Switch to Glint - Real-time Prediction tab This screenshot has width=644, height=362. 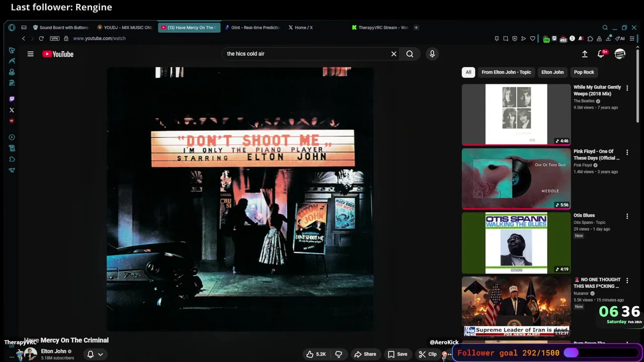pyautogui.click(x=252, y=28)
